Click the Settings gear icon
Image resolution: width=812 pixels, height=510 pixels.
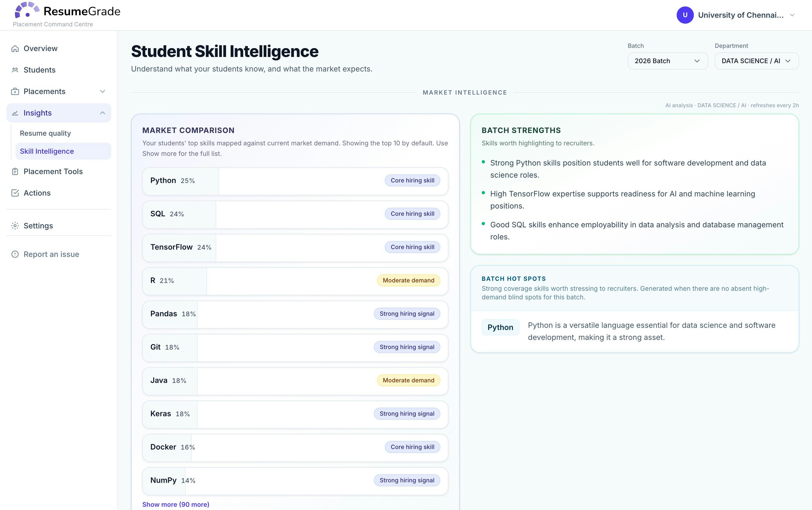pos(15,226)
